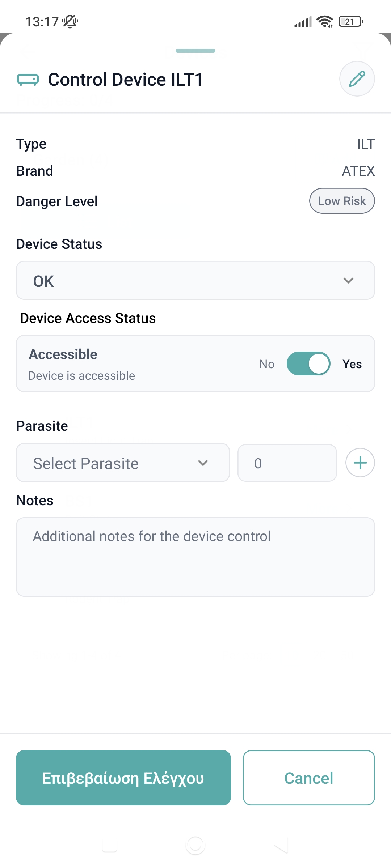Expand Device Status using its chevron arrow
This screenshot has width=391, height=868.
click(x=348, y=281)
